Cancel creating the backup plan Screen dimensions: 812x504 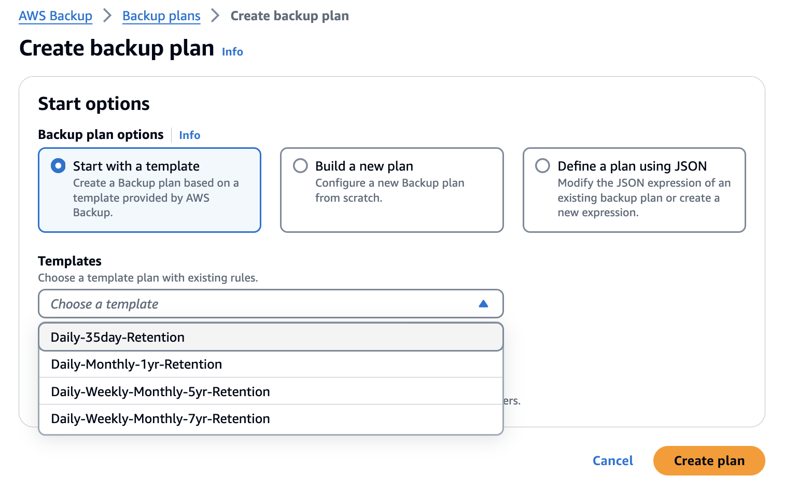612,460
